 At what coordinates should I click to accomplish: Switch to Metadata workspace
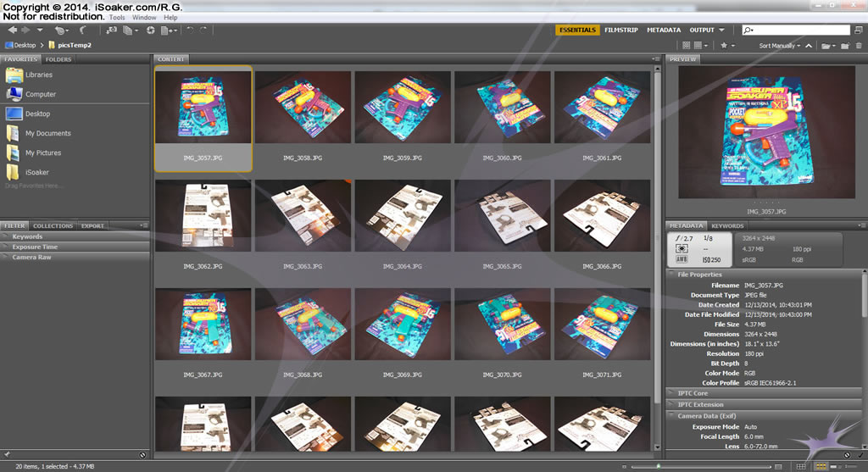click(x=664, y=30)
